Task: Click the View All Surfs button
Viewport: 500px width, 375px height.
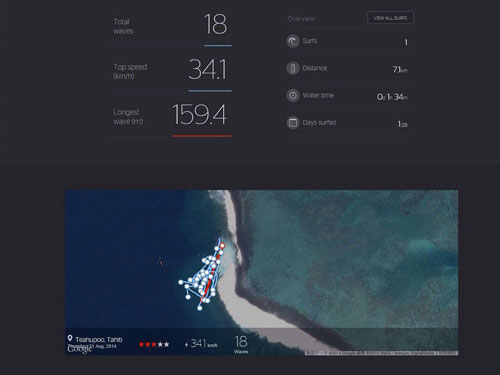Action: coord(390,18)
